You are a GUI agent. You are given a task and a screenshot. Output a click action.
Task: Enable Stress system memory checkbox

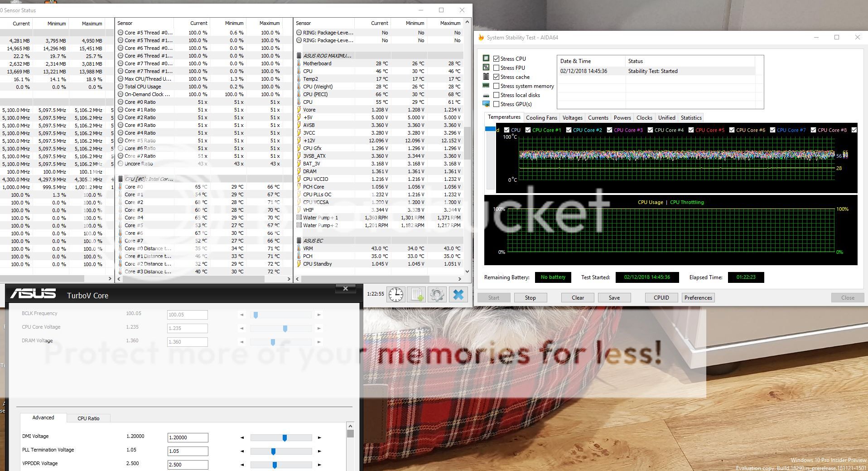pos(497,86)
